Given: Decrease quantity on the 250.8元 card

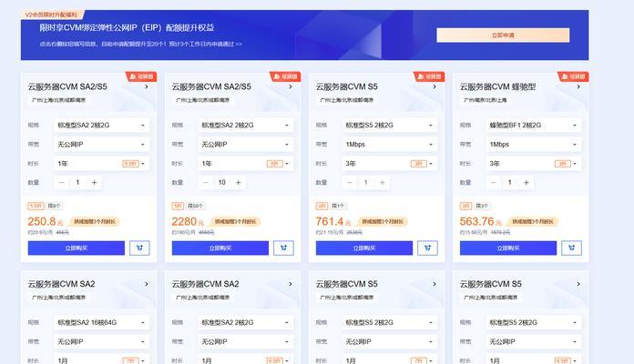Looking at the screenshot, I should (61, 183).
